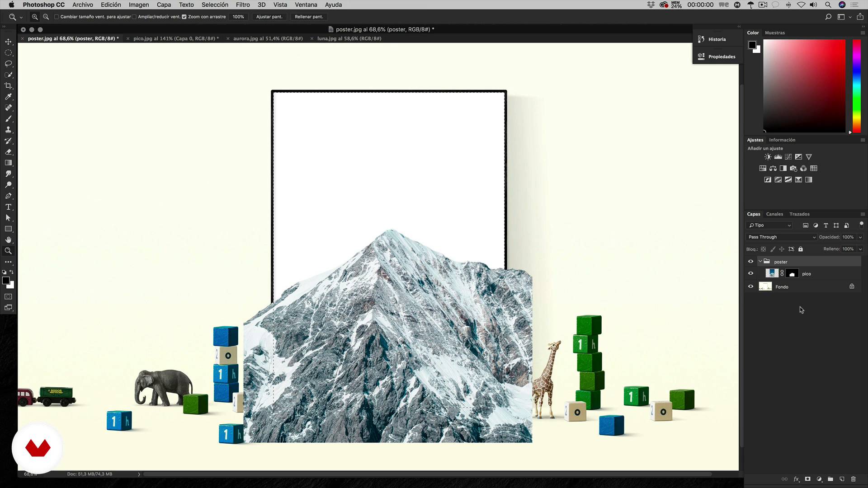Click the Rellenar pant. button
The width and height of the screenshot is (868, 488).
pos(309,17)
